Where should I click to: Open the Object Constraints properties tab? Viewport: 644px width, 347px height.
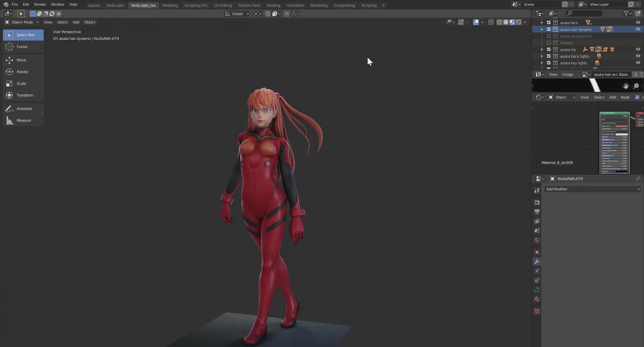537,280
